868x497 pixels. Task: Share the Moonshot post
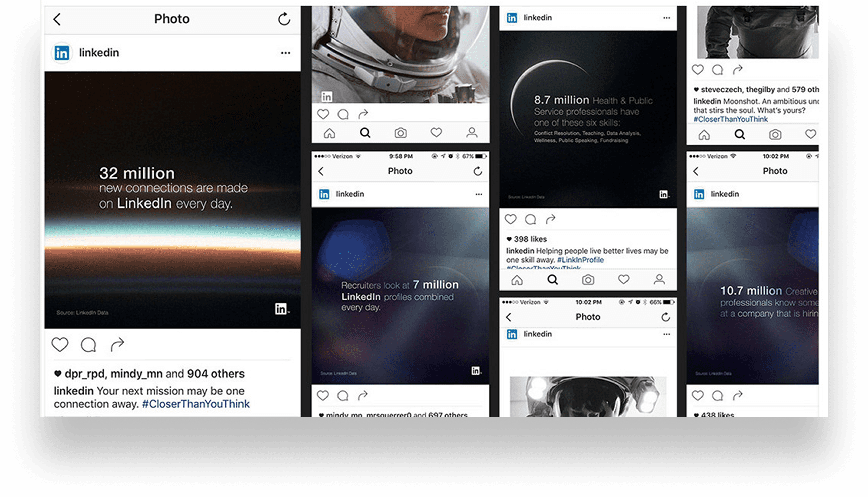coord(737,69)
